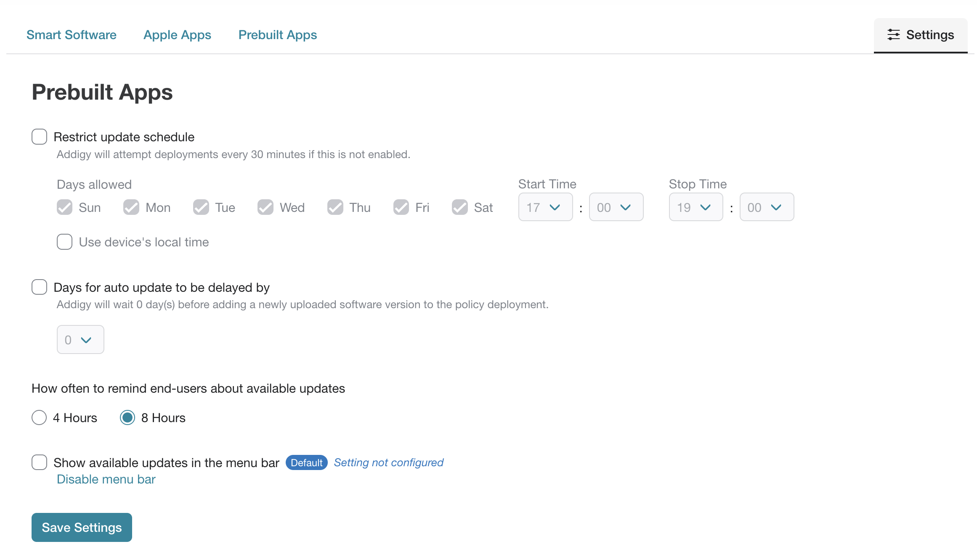The width and height of the screenshot is (977, 560).
Task: Click the 30 minutes deployment description
Action: pyautogui.click(x=234, y=154)
